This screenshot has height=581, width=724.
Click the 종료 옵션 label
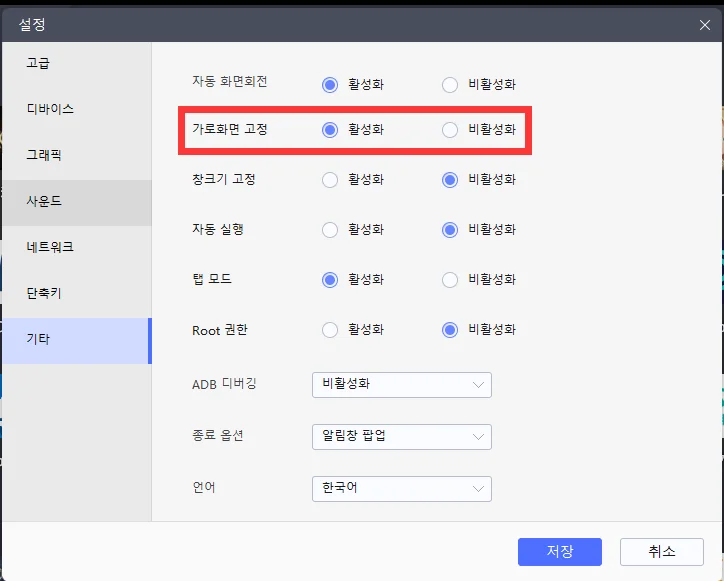coord(217,435)
